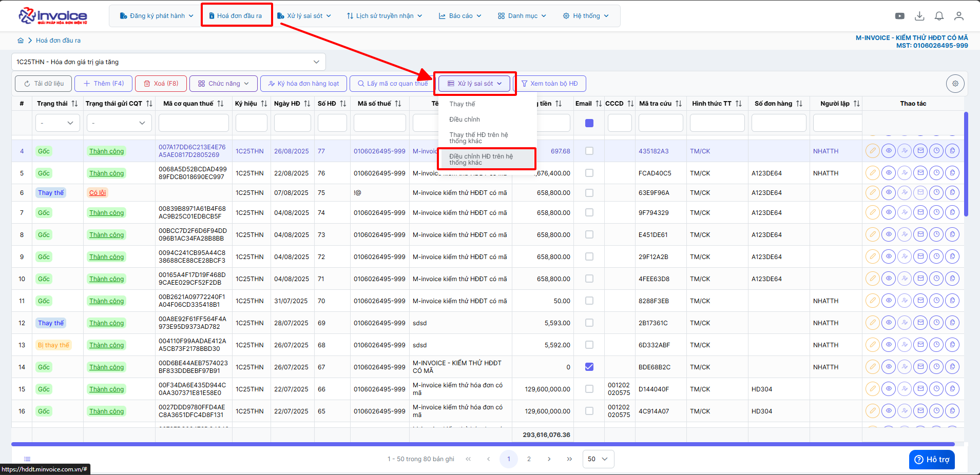The height and width of the screenshot is (475, 980).
Task: Click the notification bell icon
Action: click(x=939, y=16)
